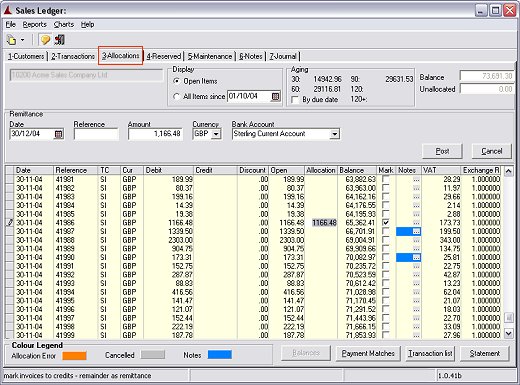The width and height of the screenshot is (520, 385).
Task: Click the Sales Ledger title bar icon
Action: coord(8,11)
